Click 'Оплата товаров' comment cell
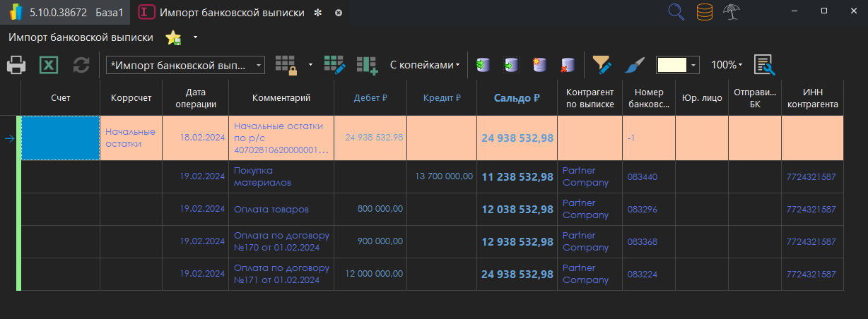Image resolution: width=868 pixels, height=319 pixels. (x=281, y=209)
